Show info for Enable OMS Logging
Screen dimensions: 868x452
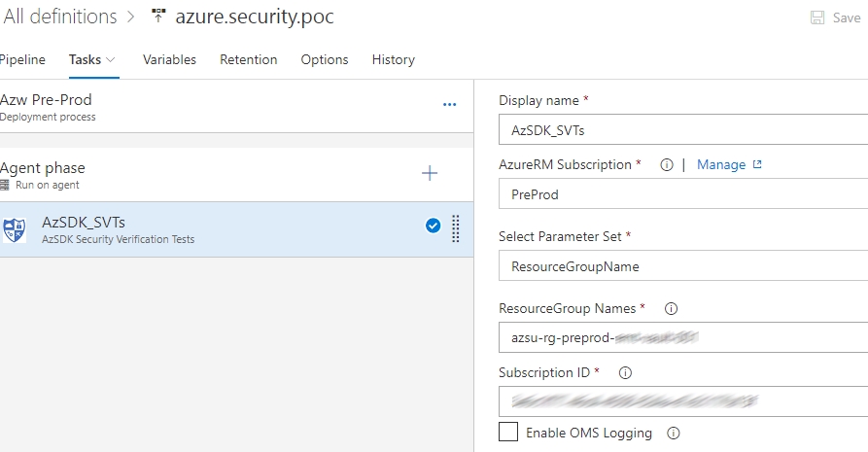[x=674, y=434]
